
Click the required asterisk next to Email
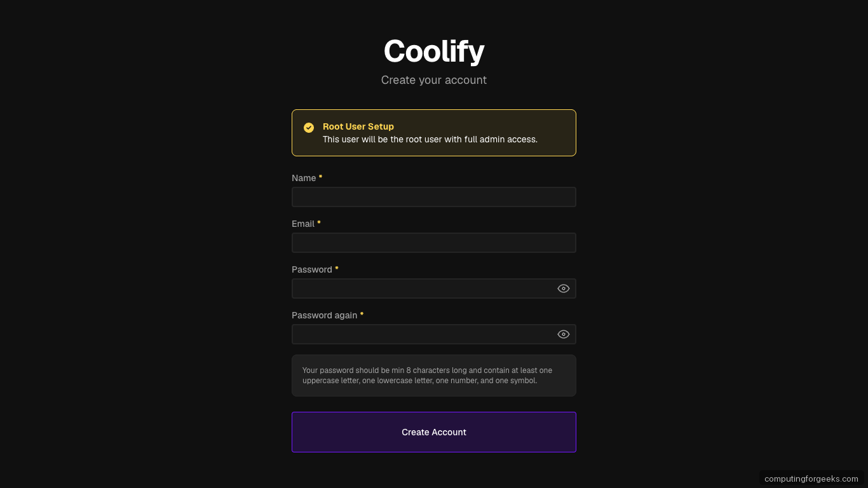click(318, 222)
